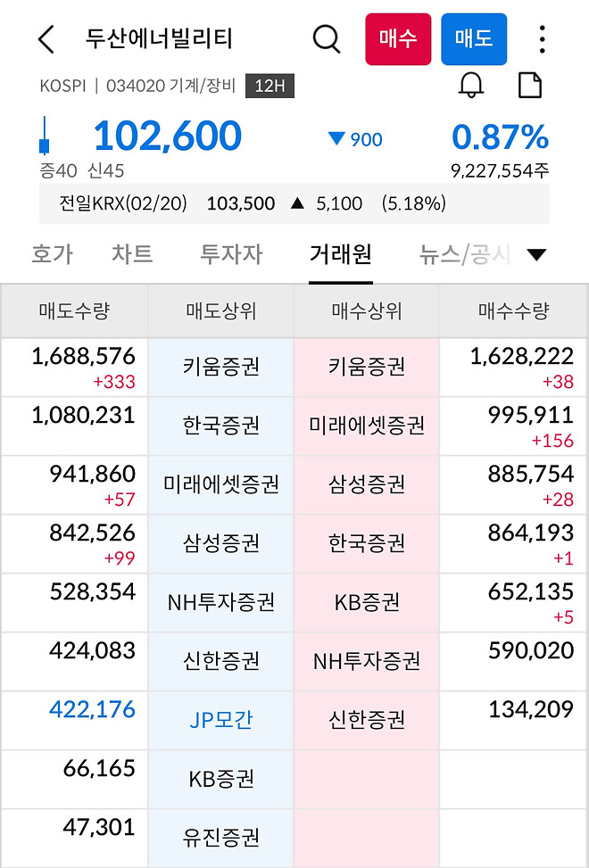Select 한국증권 in the buy-side column
This screenshot has height=868, width=589.
point(367,543)
